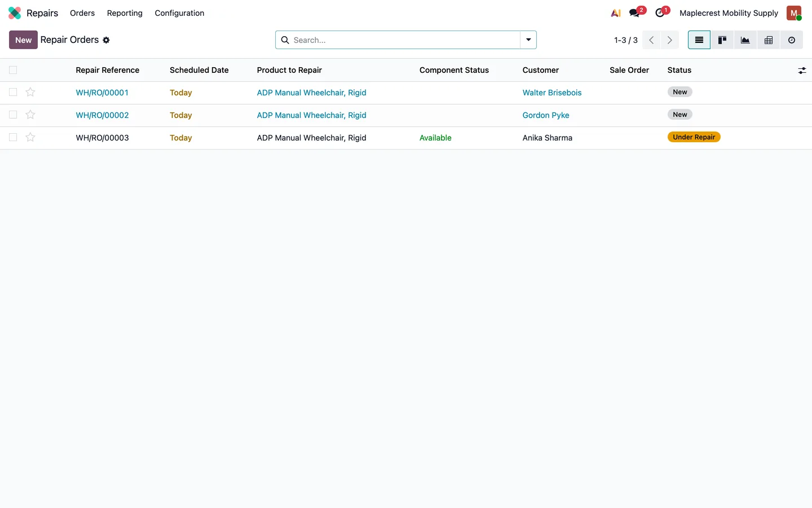Switch to Kanban view
This screenshot has height=508, width=812.
pyautogui.click(x=722, y=40)
